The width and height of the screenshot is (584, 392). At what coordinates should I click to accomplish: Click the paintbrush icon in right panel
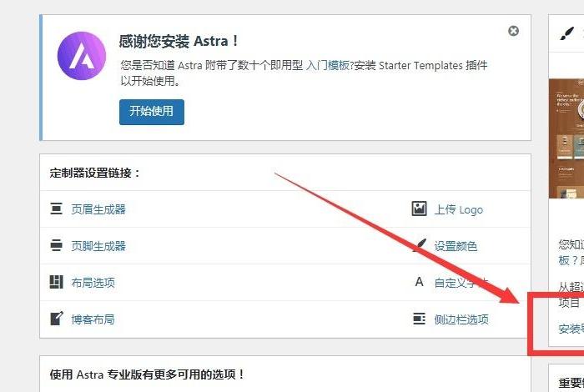coord(566,33)
